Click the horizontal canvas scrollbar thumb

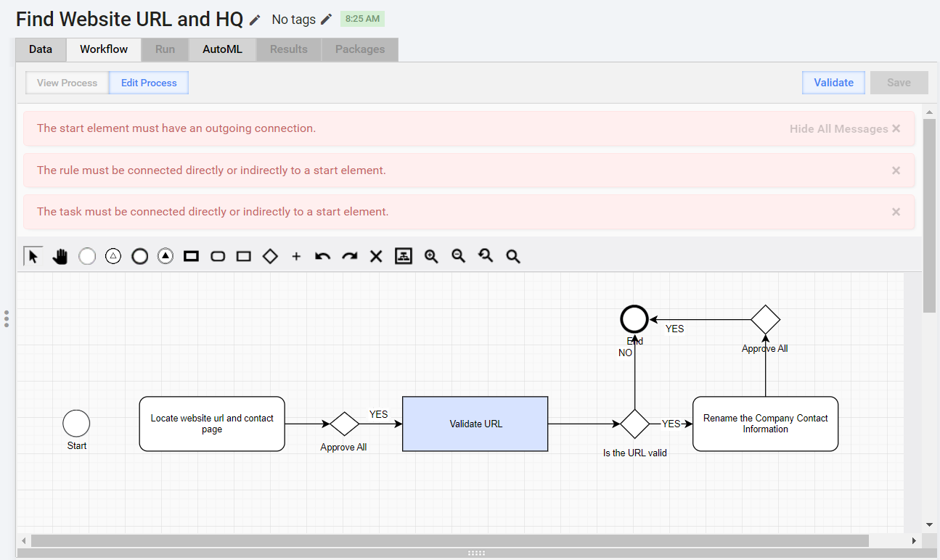click(450, 540)
